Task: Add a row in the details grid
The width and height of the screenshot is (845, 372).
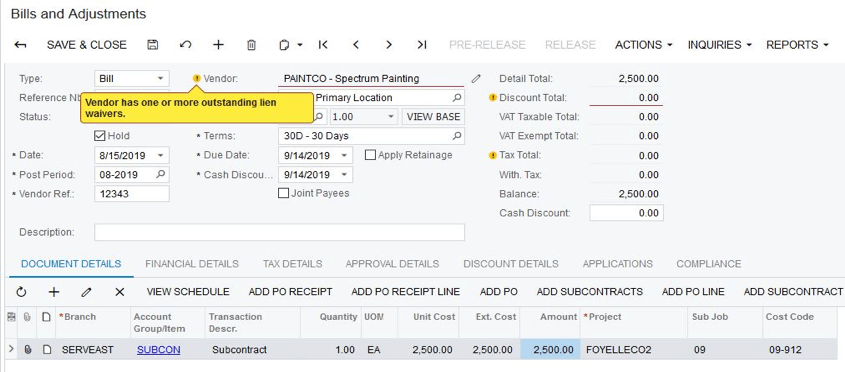Action: point(54,292)
